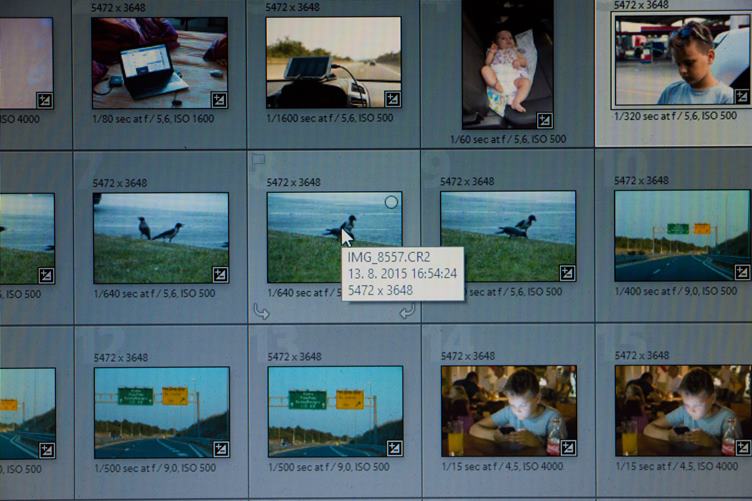The image size is (752, 501).
Task: Click the rotate-left arrow under the hovered bird photo
Action: point(262,312)
